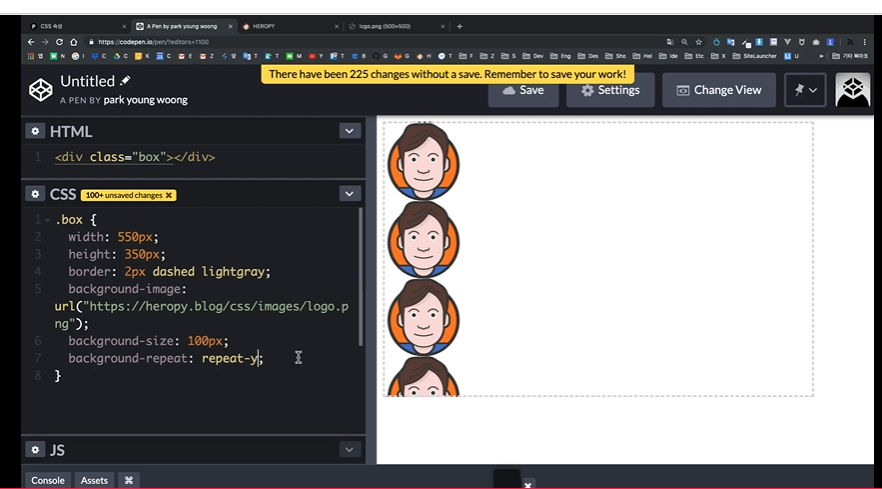882x489 pixels.
Task: Open the Dev bookmarks folder
Action: click(x=533, y=56)
